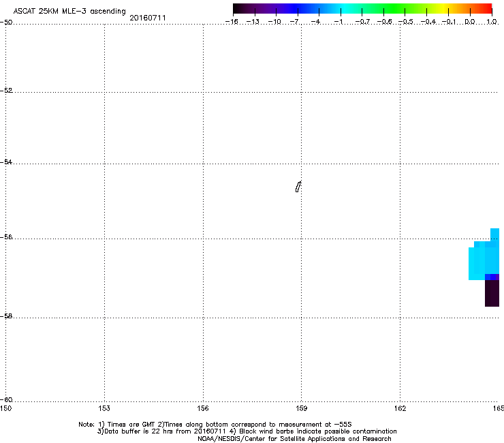Click the latitude label -52
This screenshot has height=443, width=504.
click(x=6, y=91)
